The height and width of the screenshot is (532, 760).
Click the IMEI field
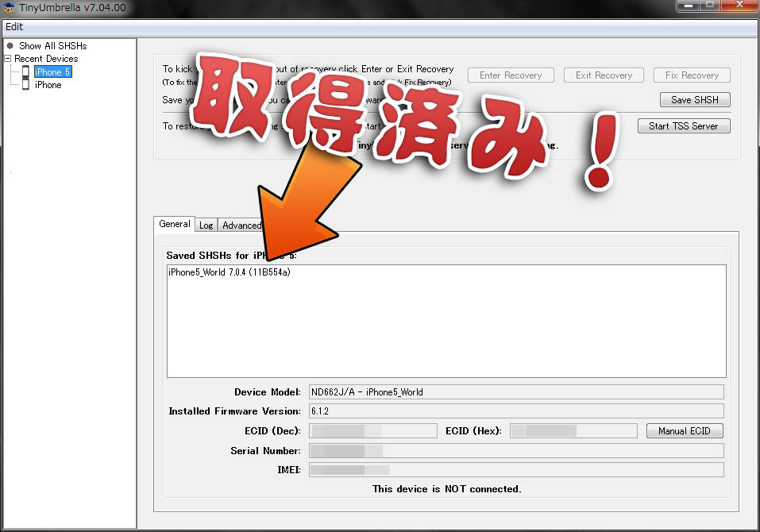point(516,469)
